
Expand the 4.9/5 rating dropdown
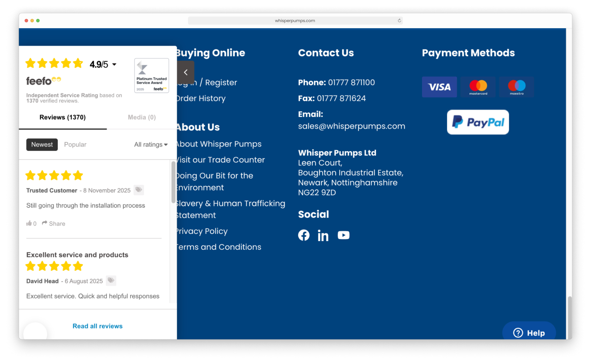click(x=103, y=64)
